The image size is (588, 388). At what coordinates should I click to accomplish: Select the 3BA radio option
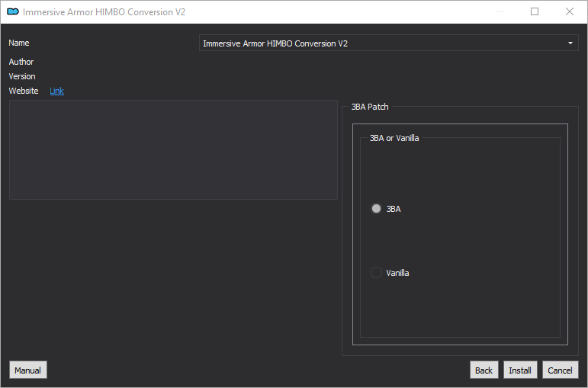coord(376,209)
